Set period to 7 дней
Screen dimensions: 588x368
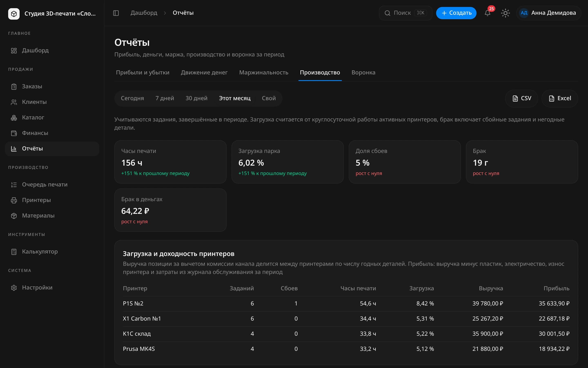[165, 98]
